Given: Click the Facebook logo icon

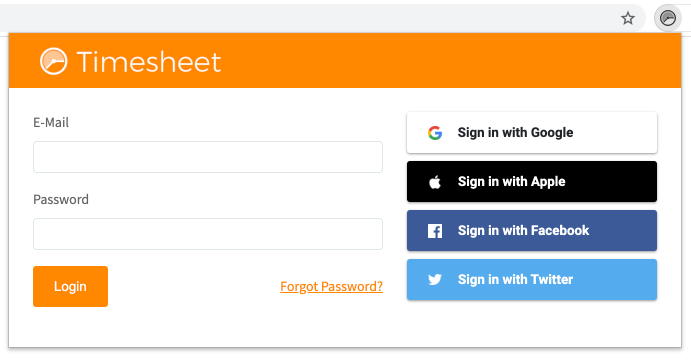Looking at the screenshot, I should [x=435, y=231].
